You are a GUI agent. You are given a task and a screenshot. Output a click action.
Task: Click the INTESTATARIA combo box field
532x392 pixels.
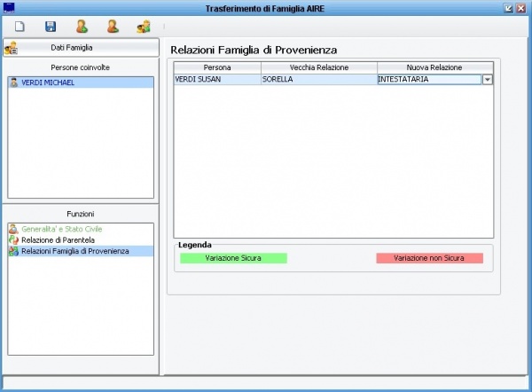click(x=429, y=80)
